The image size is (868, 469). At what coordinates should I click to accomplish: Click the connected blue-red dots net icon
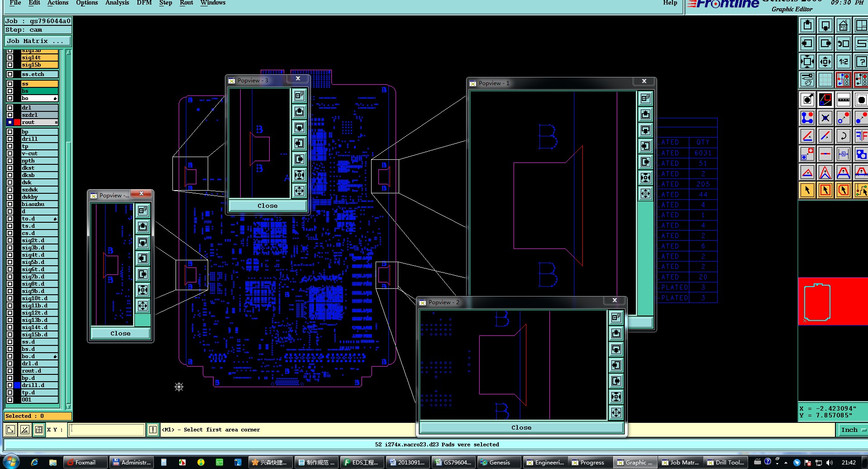(807, 118)
